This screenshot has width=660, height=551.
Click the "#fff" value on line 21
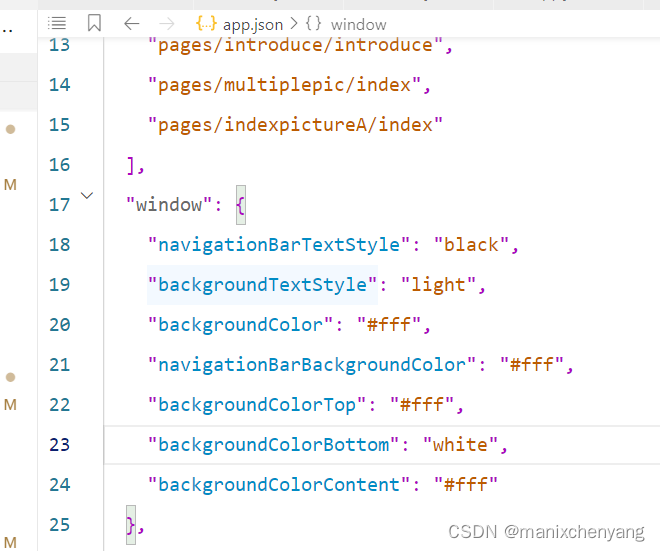532,365
